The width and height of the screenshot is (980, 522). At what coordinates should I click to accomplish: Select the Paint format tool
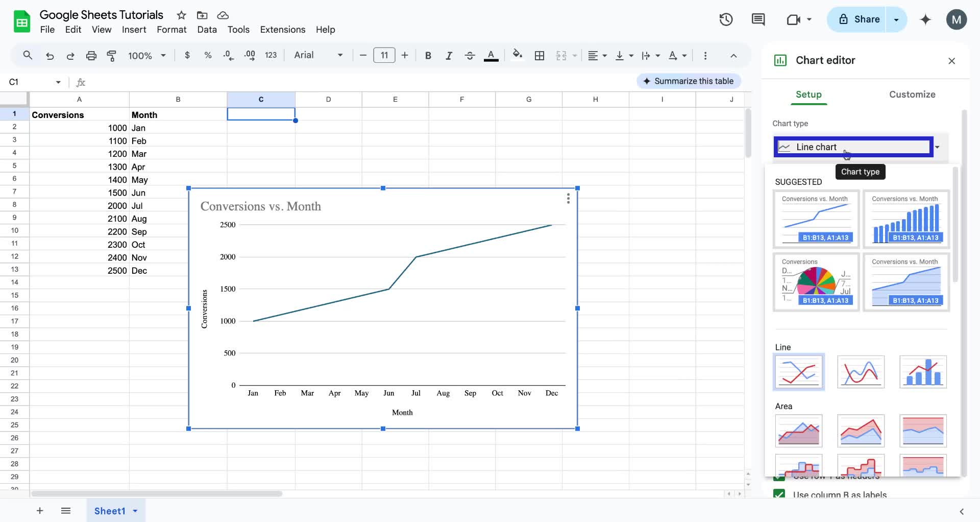pyautogui.click(x=112, y=55)
